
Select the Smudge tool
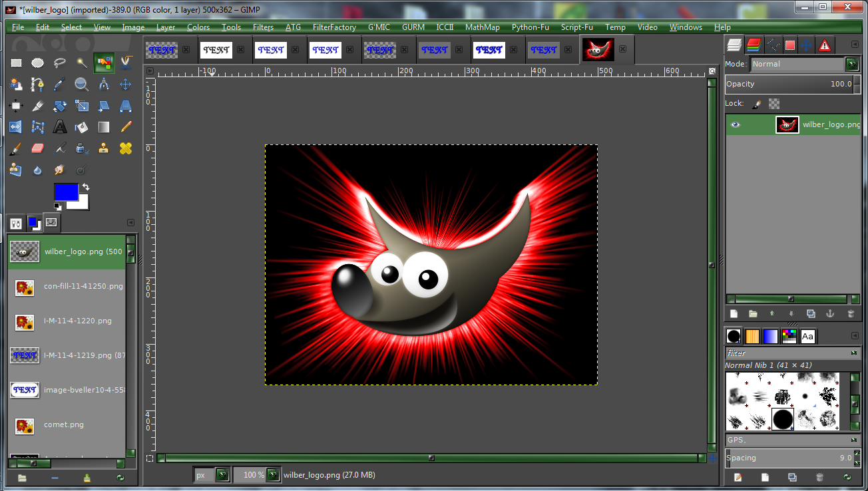coord(59,169)
